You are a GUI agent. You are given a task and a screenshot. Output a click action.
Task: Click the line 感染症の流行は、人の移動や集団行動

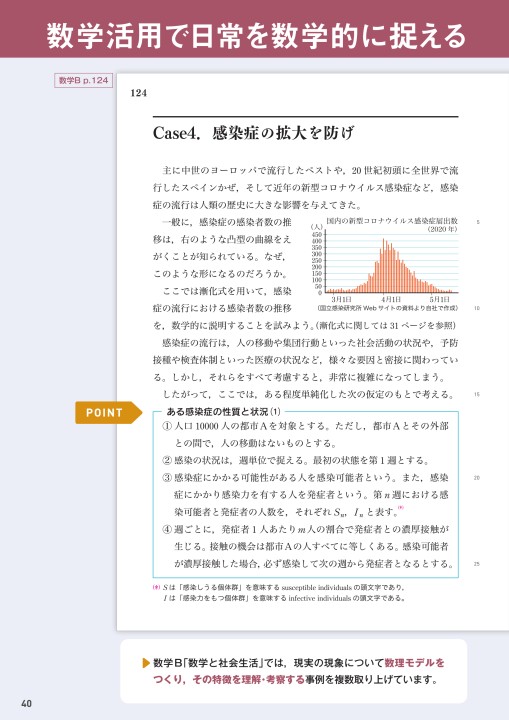coord(310,343)
